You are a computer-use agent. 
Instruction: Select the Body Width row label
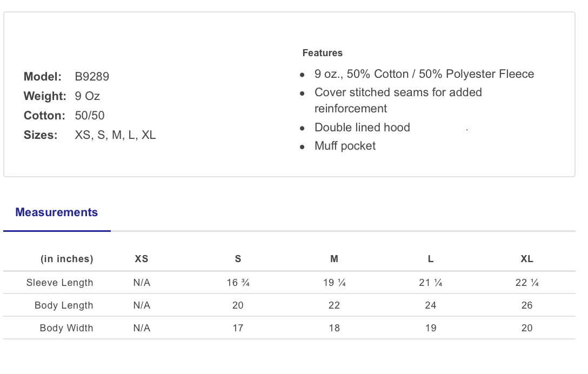[x=66, y=328]
